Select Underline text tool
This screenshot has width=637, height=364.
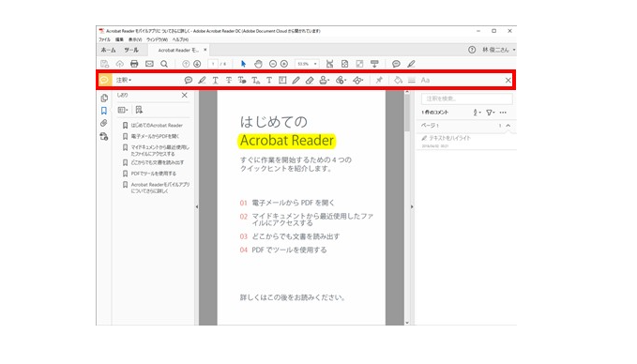coord(216,80)
